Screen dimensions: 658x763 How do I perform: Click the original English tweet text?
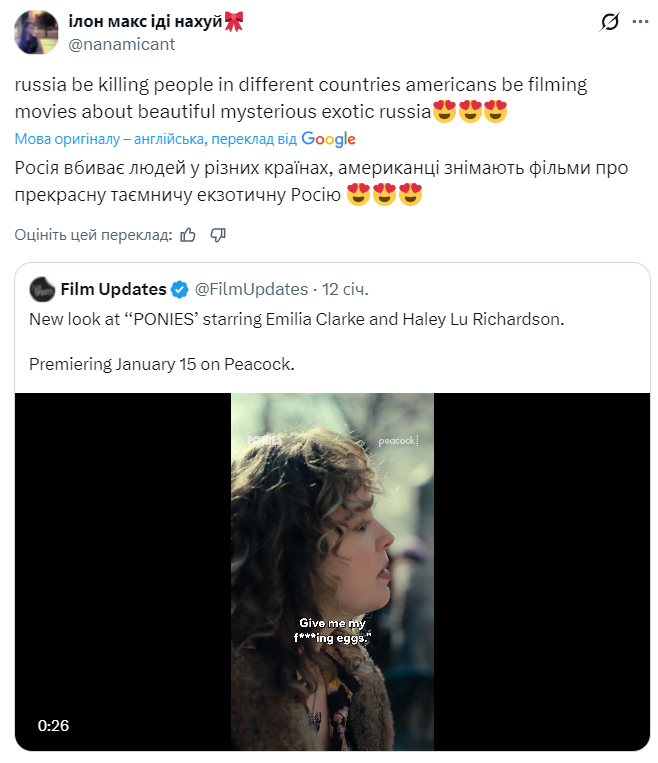(300, 97)
